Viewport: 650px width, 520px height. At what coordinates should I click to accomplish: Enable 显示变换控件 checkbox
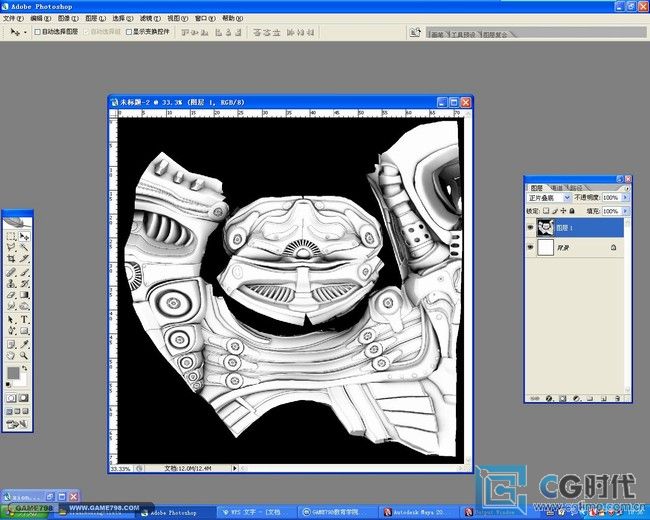[x=129, y=32]
